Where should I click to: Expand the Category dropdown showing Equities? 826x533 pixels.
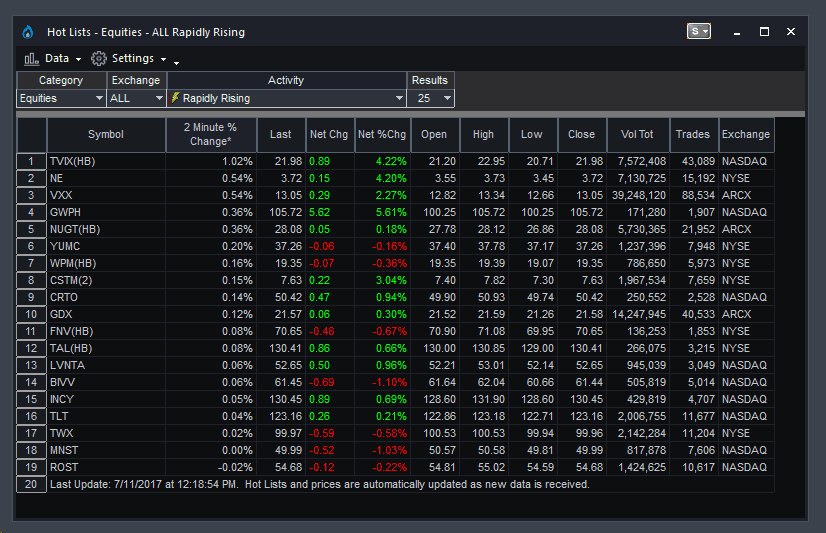(x=61, y=98)
